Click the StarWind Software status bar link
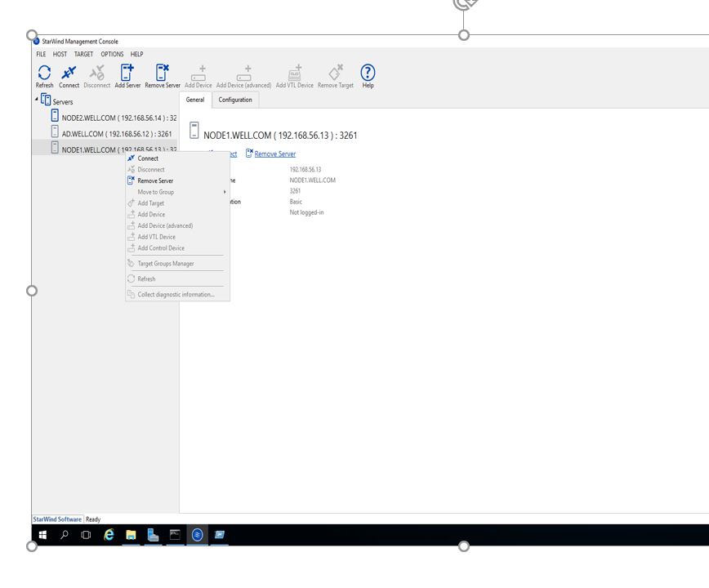Screen dimensions: 709x588 click(57, 519)
